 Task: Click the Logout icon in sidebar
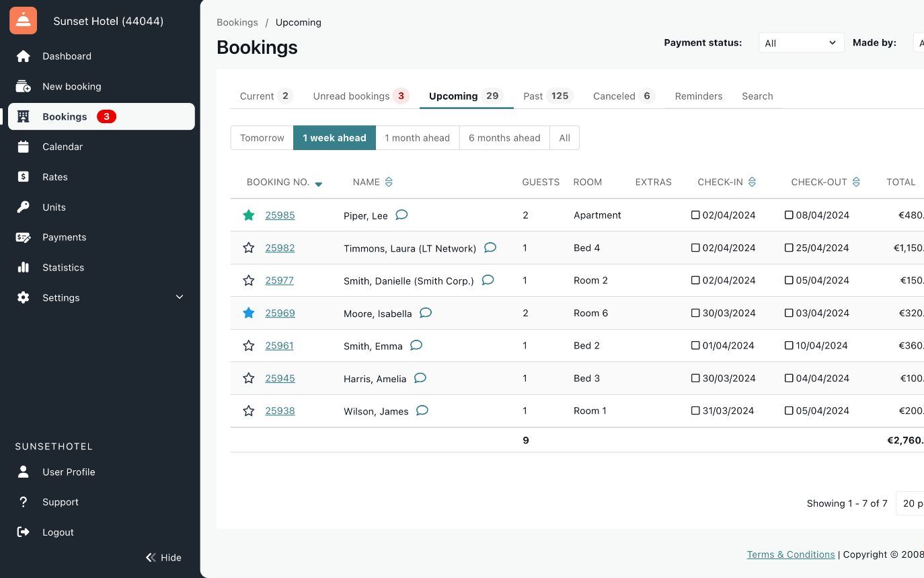click(x=24, y=532)
